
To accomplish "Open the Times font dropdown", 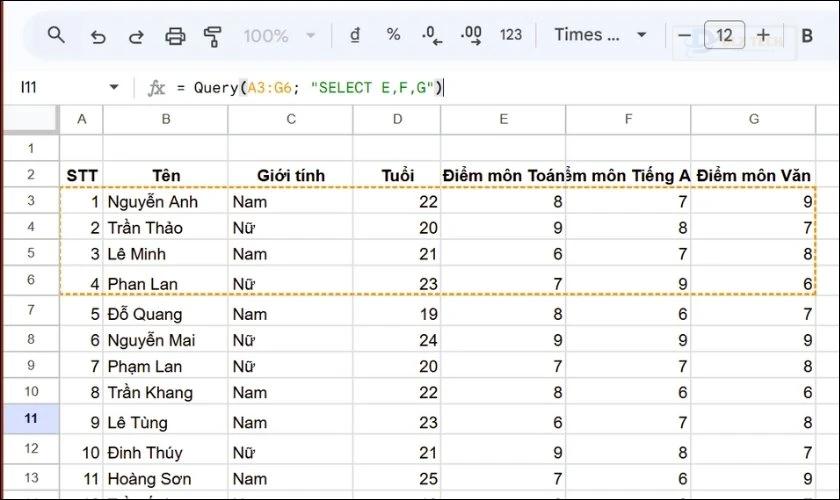I will click(600, 35).
